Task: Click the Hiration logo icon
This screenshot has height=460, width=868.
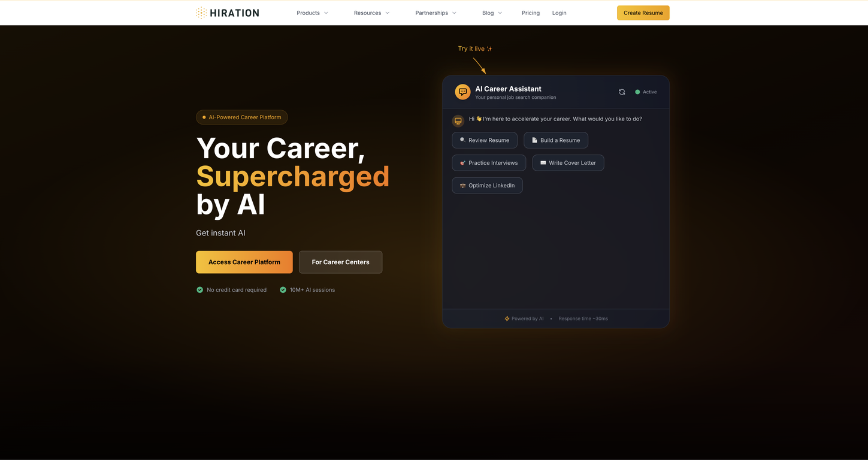Action: click(x=201, y=13)
